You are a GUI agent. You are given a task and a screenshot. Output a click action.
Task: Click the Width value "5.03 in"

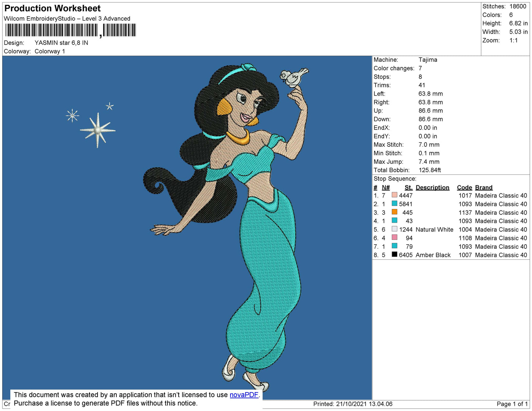tap(518, 32)
